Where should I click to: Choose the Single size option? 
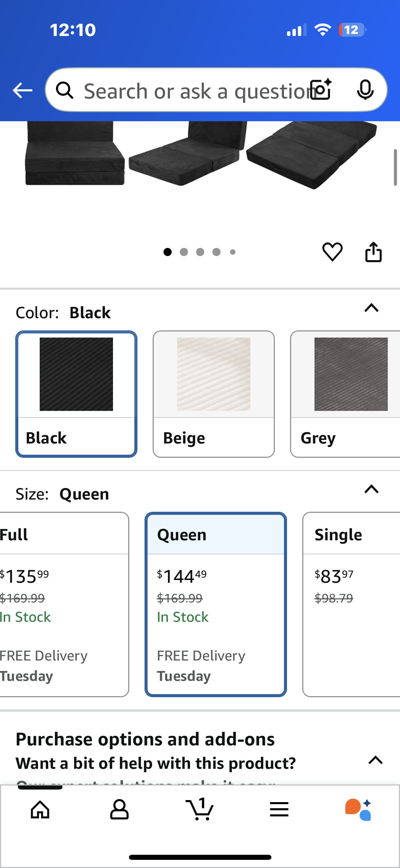click(x=351, y=604)
